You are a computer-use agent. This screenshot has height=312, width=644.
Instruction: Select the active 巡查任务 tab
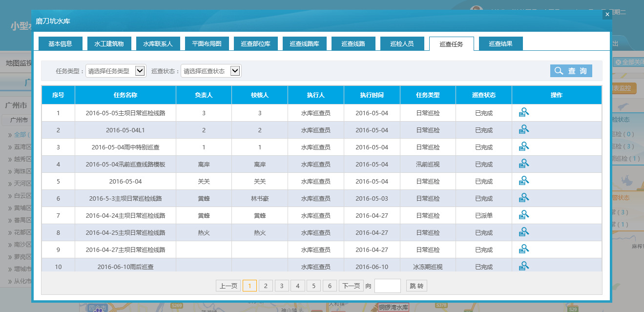click(x=451, y=44)
